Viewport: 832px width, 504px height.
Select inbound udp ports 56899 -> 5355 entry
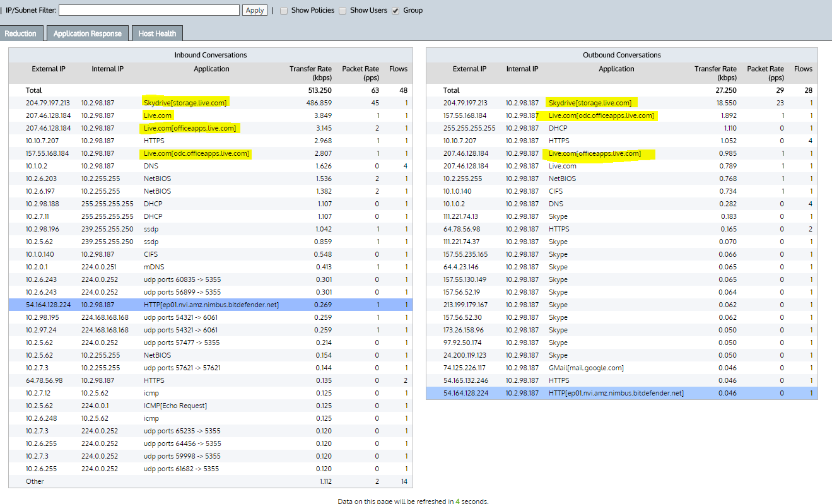point(182,292)
